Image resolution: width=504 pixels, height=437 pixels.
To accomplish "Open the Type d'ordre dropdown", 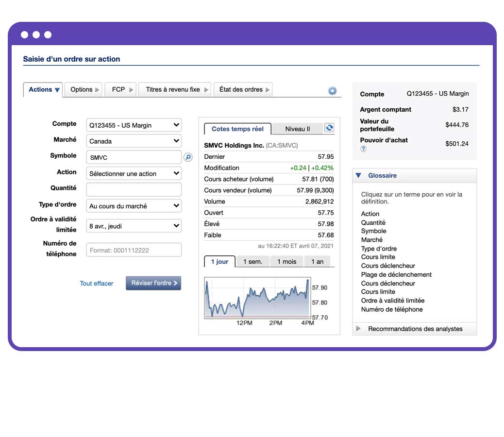I will tap(134, 206).
